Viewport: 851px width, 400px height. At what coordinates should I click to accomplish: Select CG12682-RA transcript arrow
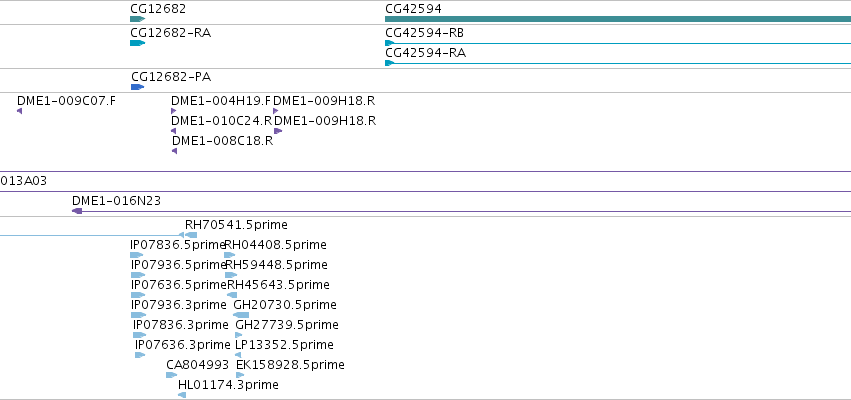pyautogui.click(x=138, y=43)
